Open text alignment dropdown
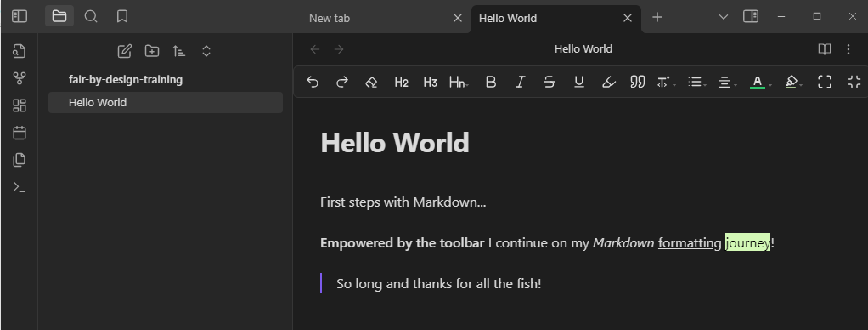 (727, 82)
